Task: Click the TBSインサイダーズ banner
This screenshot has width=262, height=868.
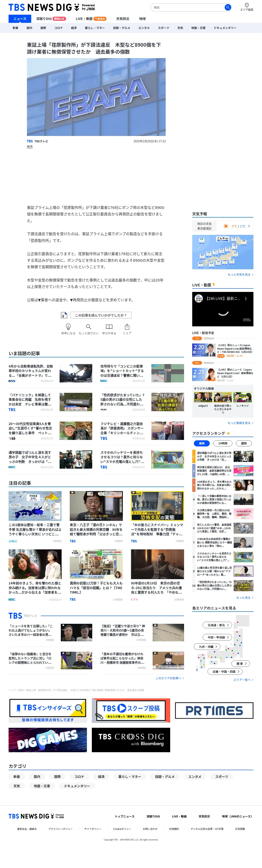Action: tap(48, 710)
